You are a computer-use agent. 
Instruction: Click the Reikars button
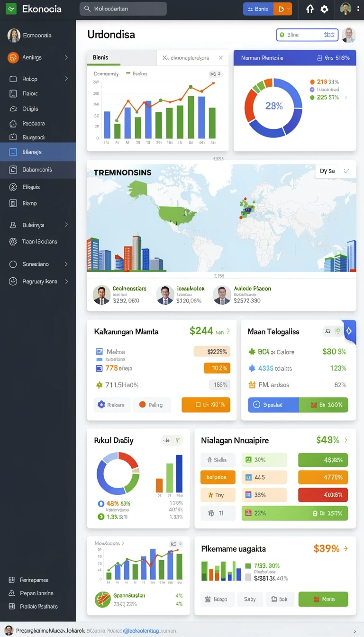pos(112,405)
